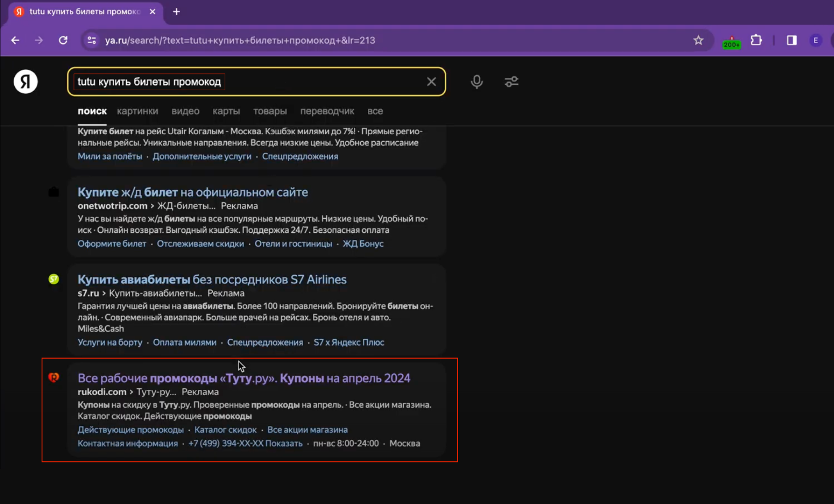The height and width of the screenshot is (504, 834).
Task: Switch to товары tab
Action: coord(270,111)
